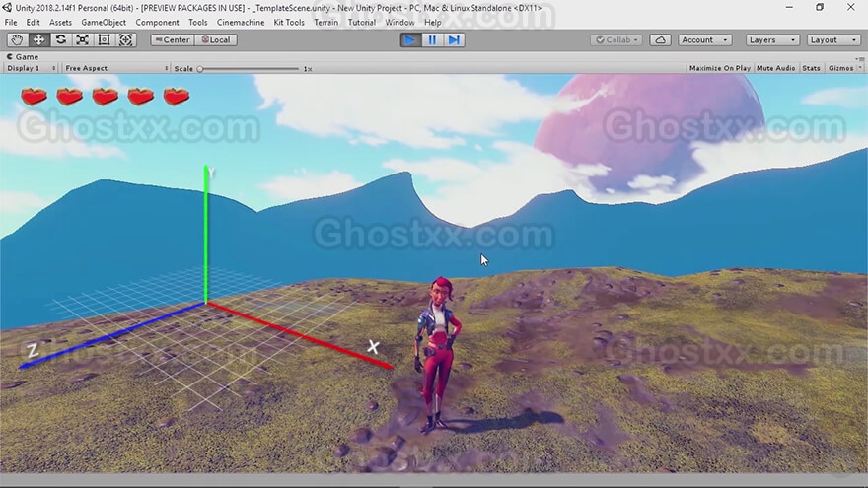Image resolution: width=868 pixels, height=488 pixels.
Task: Click the blue Z axis line
Action: pyautogui.click(x=110, y=335)
